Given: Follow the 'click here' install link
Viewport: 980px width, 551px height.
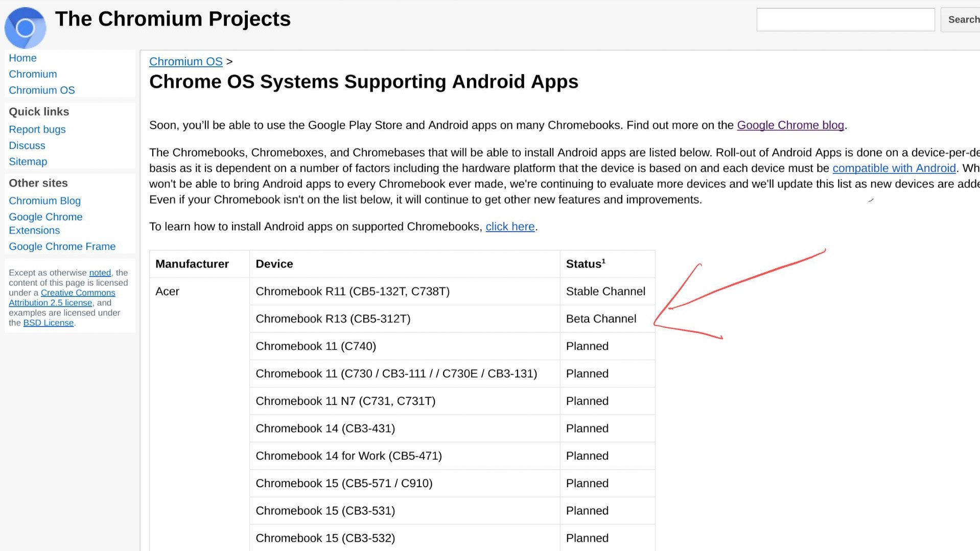Looking at the screenshot, I should (510, 226).
